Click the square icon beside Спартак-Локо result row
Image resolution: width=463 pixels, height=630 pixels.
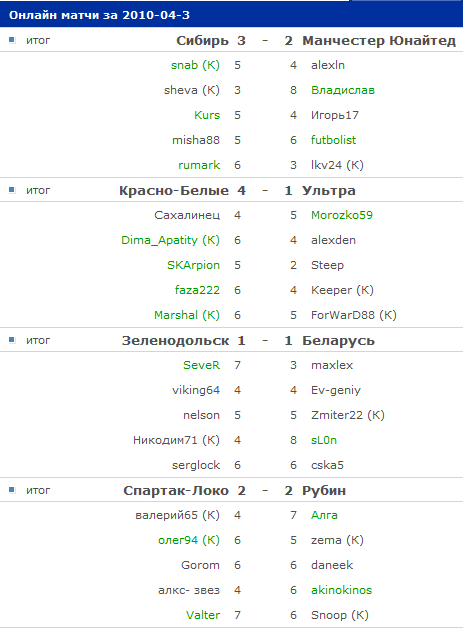(12, 490)
